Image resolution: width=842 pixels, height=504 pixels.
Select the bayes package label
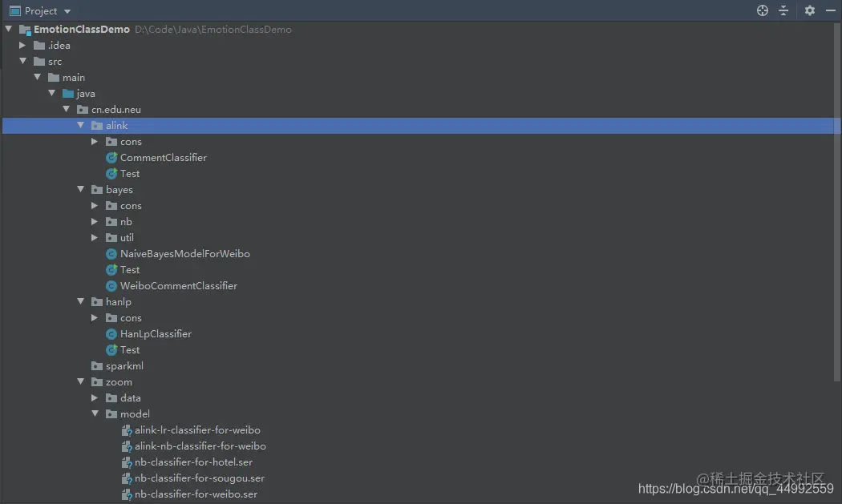[x=119, y=190]
